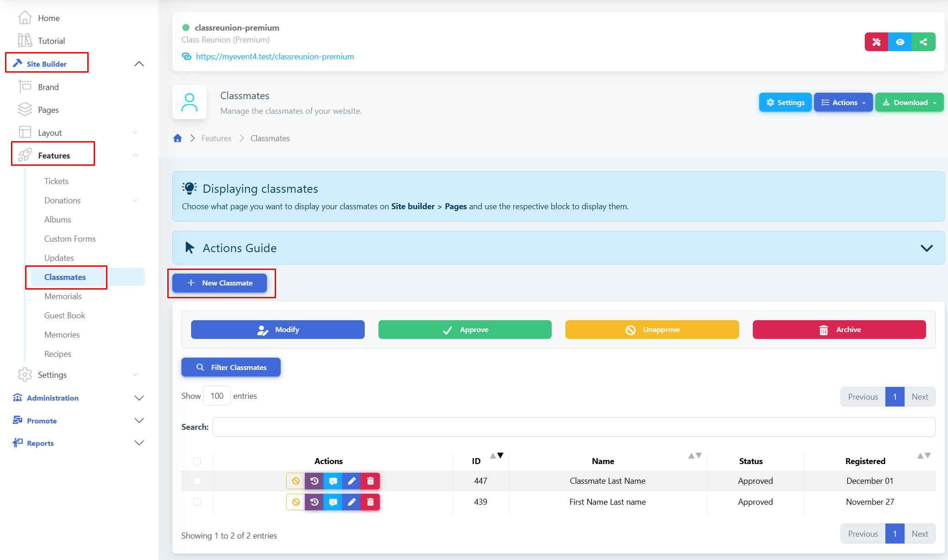Check the checkbox for classmate 447
Viewport: 948px width, 560px height.
pos(197,481)
